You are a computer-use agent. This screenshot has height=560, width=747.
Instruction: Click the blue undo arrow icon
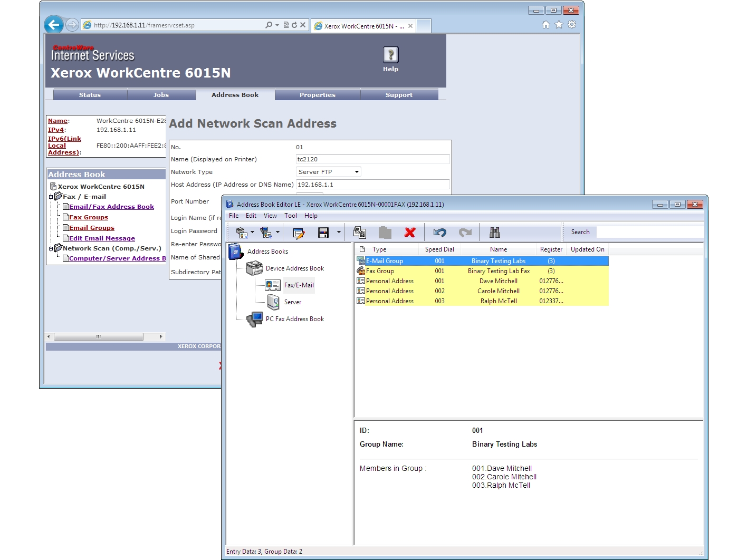tap(439, 233)
